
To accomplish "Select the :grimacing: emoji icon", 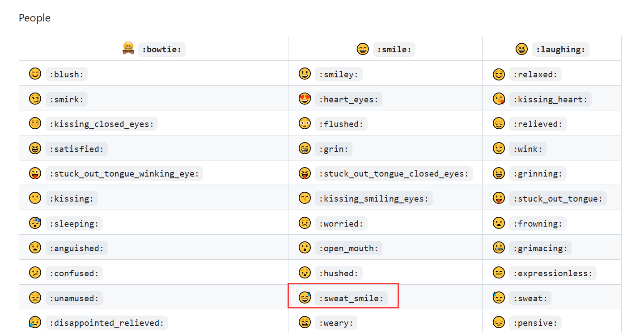I will point(499,248).
